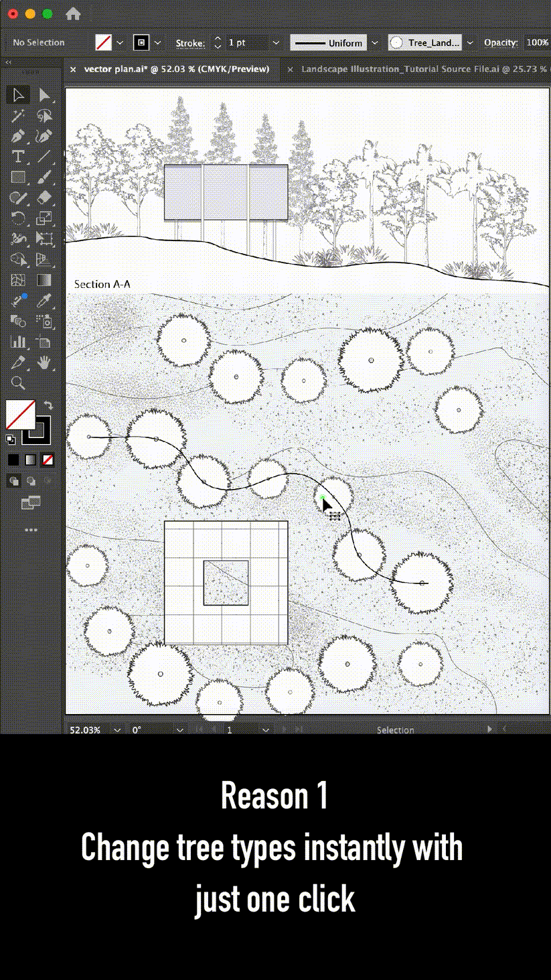Open the rotate view angle dropdown
Image resolution: width=551 pixels, height=980 pixels.
click(179, 729)
